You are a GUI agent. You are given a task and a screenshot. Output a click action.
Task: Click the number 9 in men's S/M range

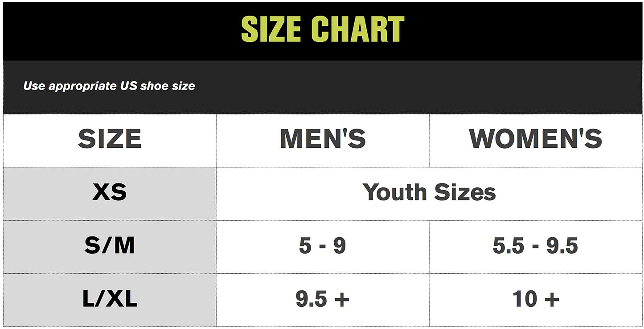(340, 246)
